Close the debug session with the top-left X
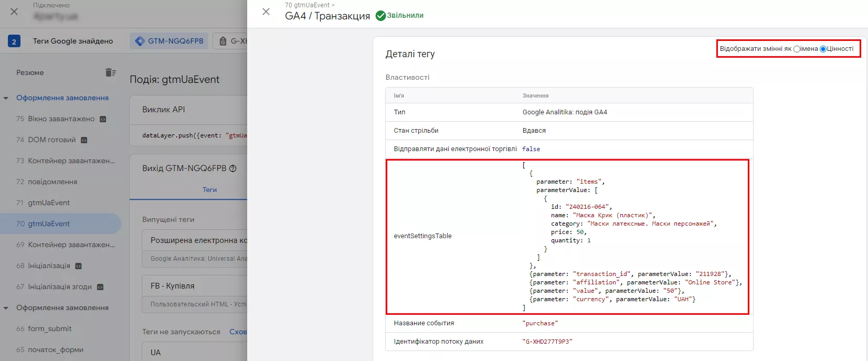Image resolution: width=868 pixels, height=361 pixels. (x=14, y=12)
